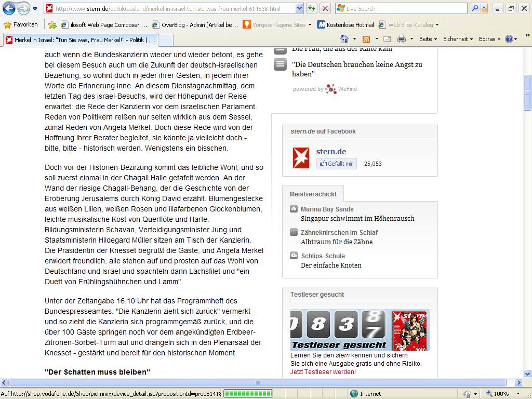Click the red stern.de star logo
This screenshot has width=532, height=399.
pos(301,158)
